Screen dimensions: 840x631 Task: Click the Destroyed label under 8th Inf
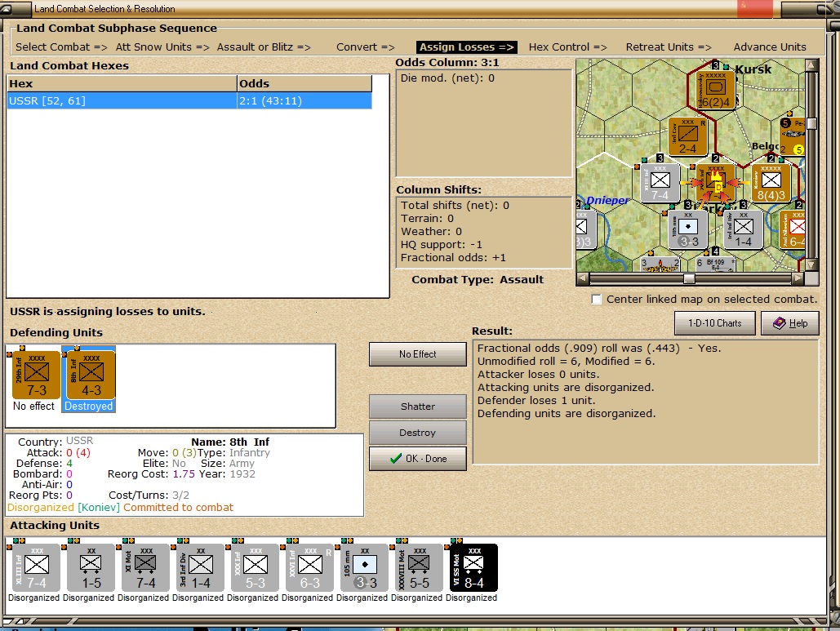pos(88,406)
